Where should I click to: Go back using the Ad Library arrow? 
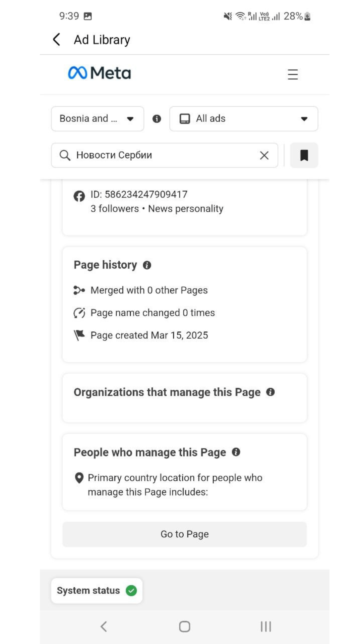[x=57, y=40]
